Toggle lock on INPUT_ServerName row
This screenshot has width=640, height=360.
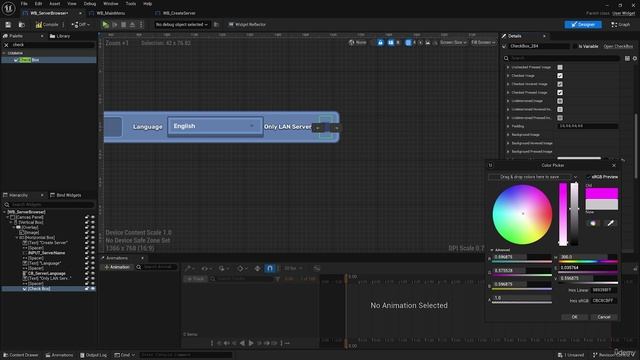click(87, 253)
